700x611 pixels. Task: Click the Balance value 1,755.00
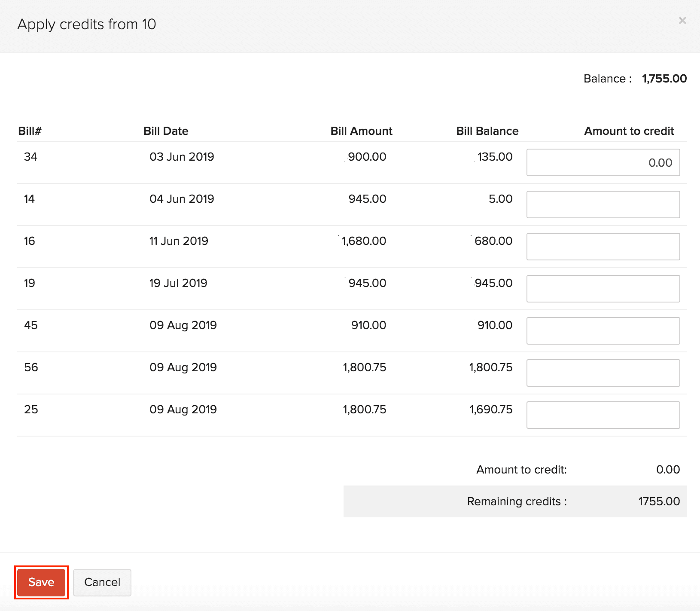click(x=664, y=79)
